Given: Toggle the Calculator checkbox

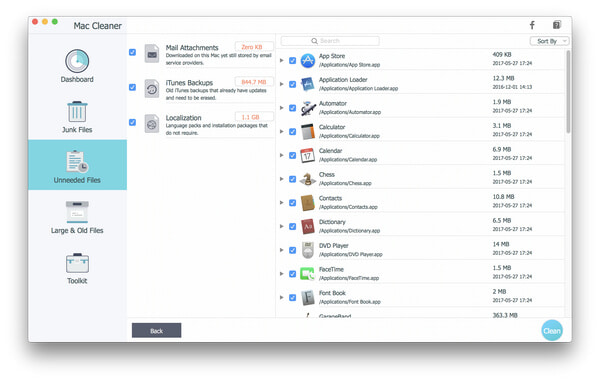Looking at the screenshot, I should [292, 132].
